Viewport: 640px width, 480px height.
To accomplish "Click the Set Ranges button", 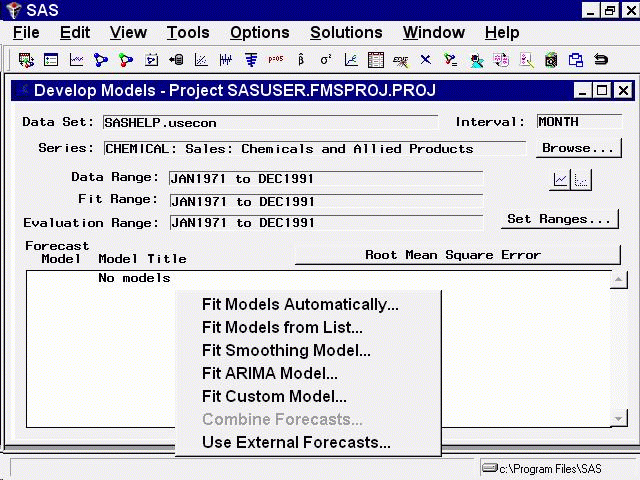I will [x=559, y=219].
